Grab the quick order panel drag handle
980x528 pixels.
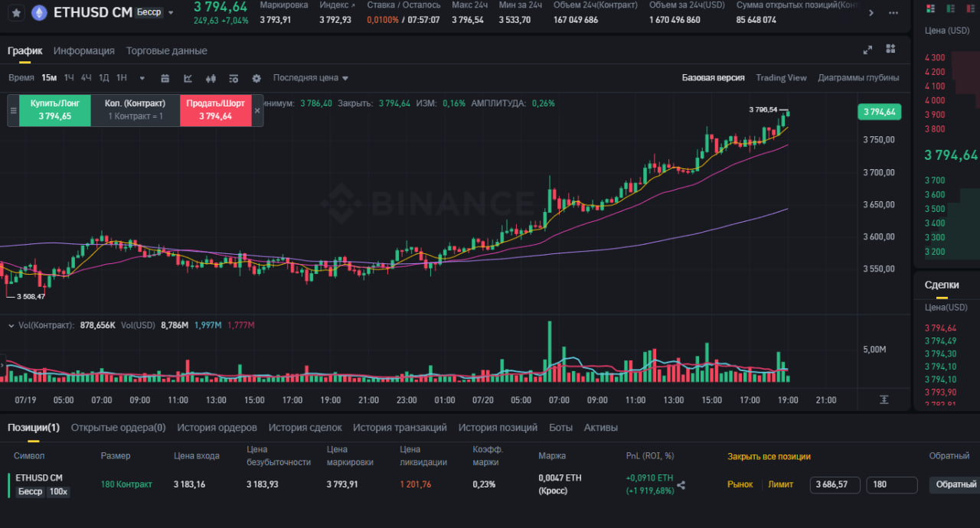click(13, 110)
